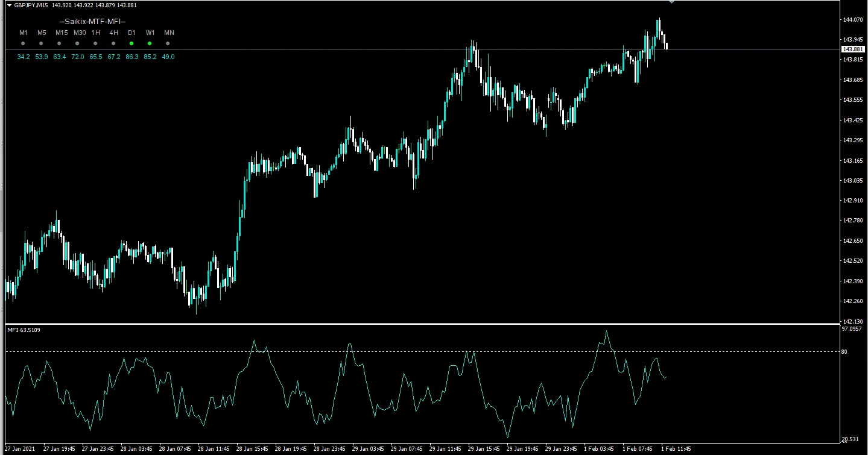868x455 pixels.
Task: Click the chart shift marker triangle at top
Action: click(672, 2)
